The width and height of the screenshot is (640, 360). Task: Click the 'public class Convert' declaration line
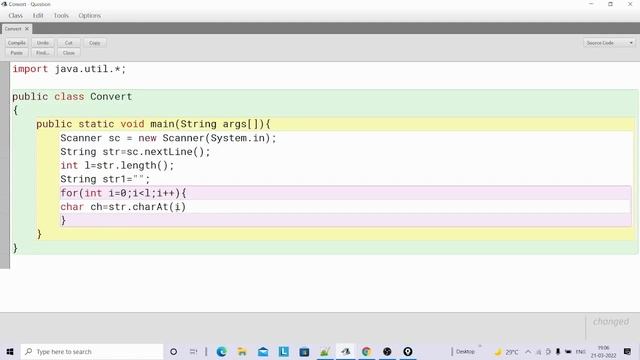pyautogui.click(x=72, y=97)
